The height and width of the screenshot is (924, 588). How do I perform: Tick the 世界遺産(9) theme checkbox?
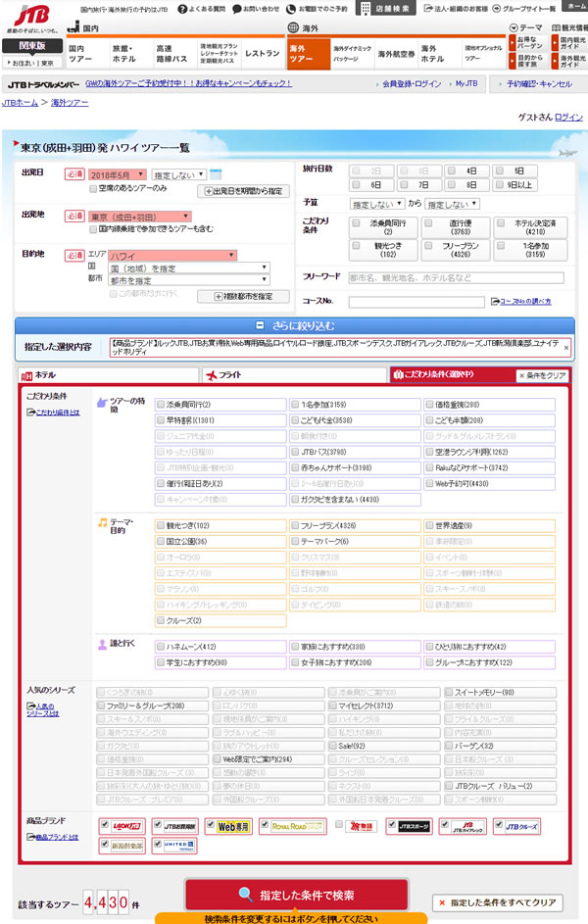430,526
